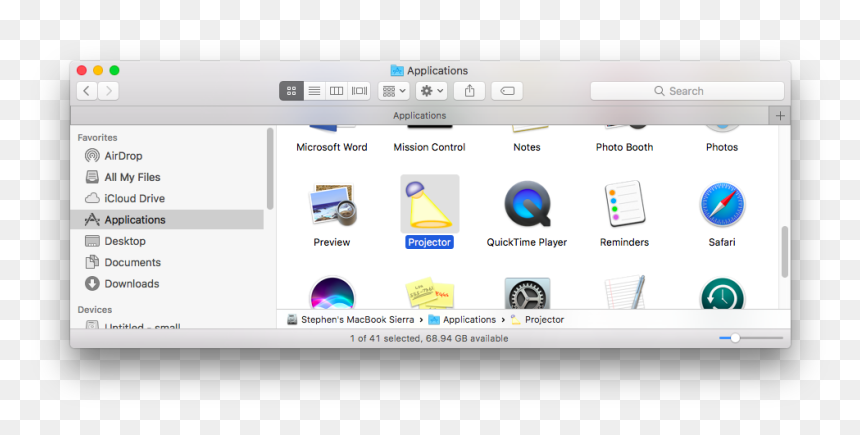
Task: Add a new tab with plus button
Action: tap(780, 115)
